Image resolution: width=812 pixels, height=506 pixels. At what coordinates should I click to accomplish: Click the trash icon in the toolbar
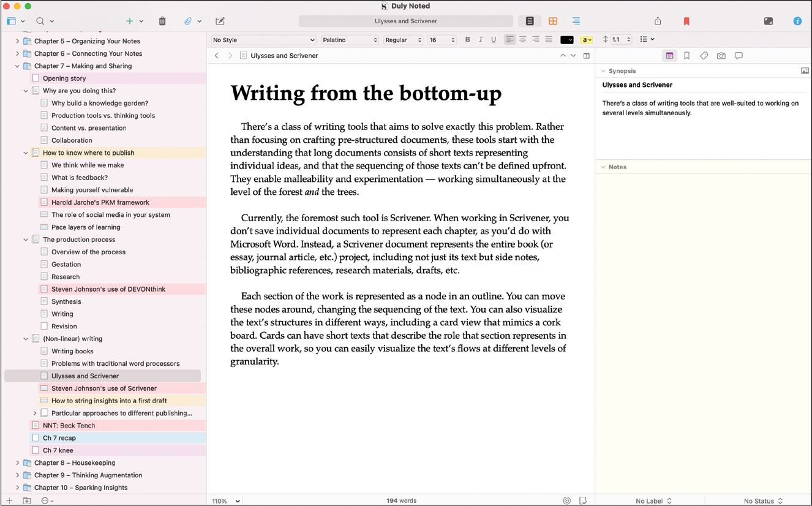(162, 20)
